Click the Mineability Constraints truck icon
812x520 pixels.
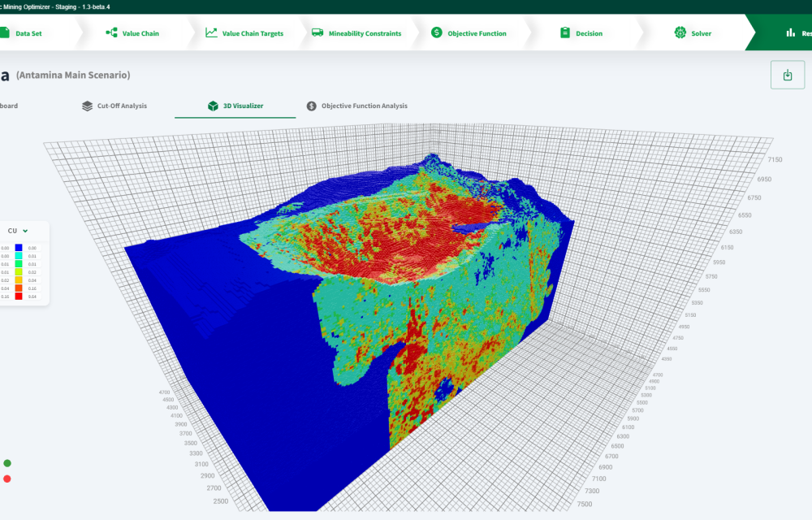coord(317,33)
